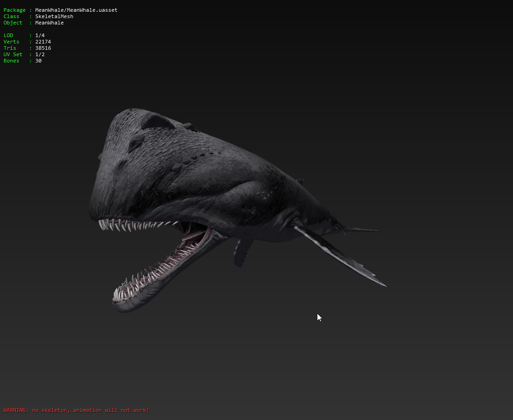
Task: Click the green Bones label
Action: pyautogui.click(x=11, y=61)
